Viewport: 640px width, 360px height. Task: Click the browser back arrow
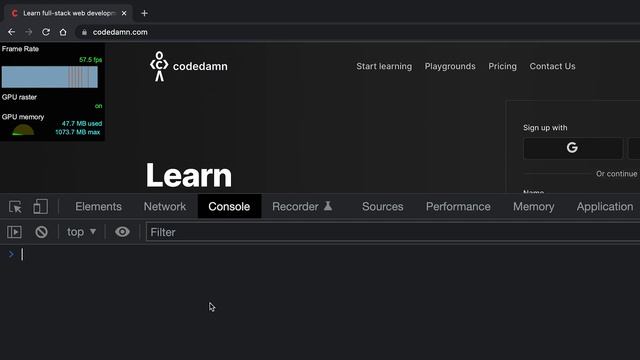pyautogui.click(x=11, y=32)
